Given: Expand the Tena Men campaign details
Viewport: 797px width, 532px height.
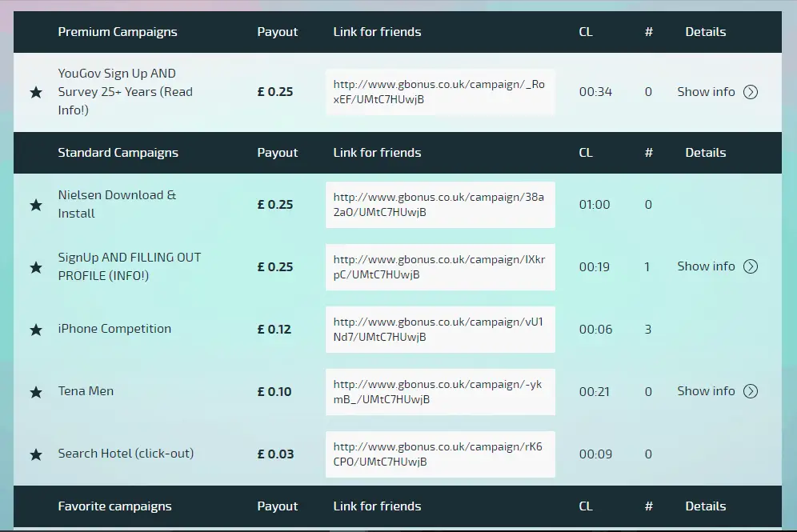Looking at the screenshot, I should (707, 391).
